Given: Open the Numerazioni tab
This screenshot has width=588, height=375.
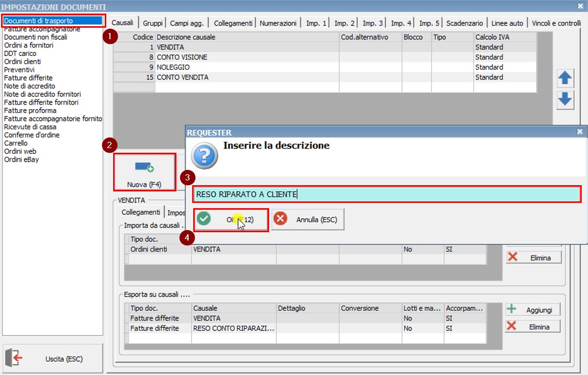Looking at the screenshot, I should click(x=278, y=23).
